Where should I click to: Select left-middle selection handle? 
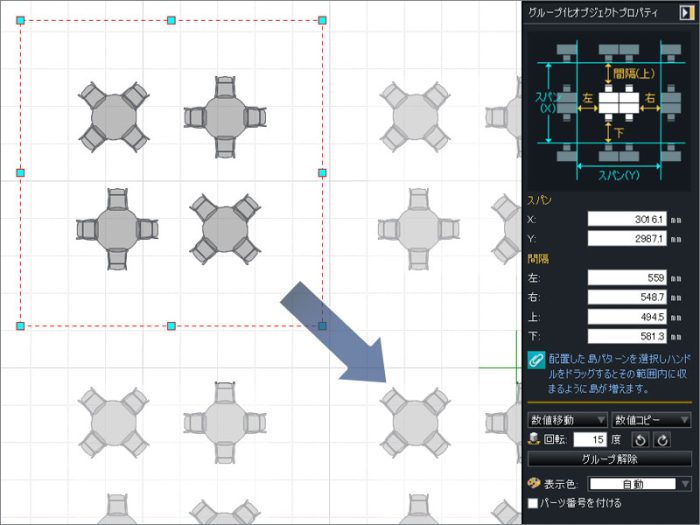tap(20, 173)
